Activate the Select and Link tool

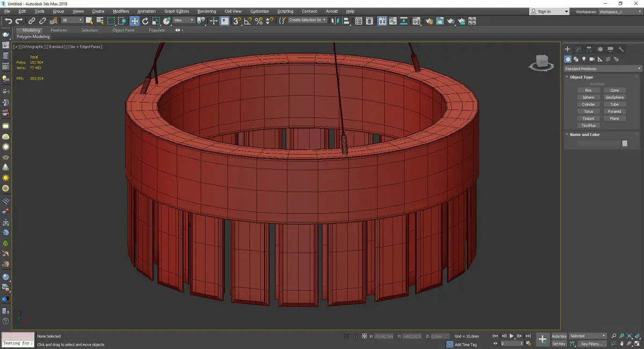click(x=32, y=21)
